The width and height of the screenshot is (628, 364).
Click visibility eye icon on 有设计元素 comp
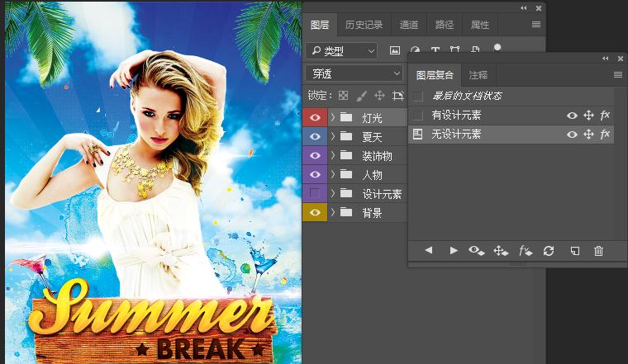572,116
